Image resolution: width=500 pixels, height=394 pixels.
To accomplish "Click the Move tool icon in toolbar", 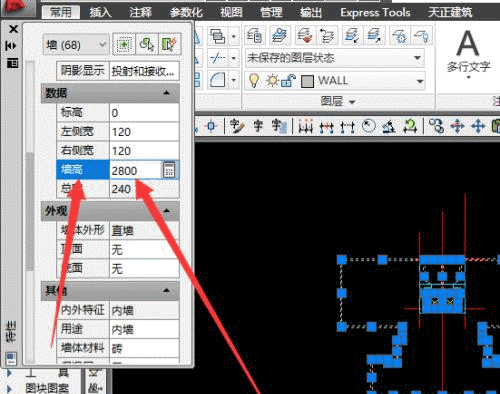I will coord(478,127).
